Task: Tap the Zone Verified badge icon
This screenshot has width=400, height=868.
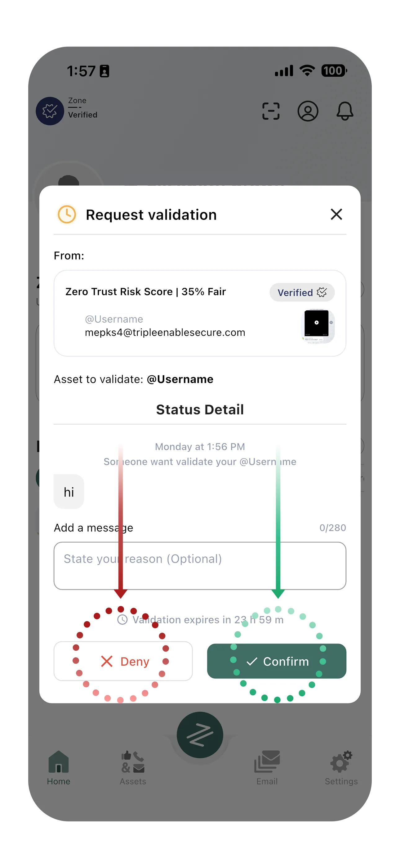Action: point(50,111)
